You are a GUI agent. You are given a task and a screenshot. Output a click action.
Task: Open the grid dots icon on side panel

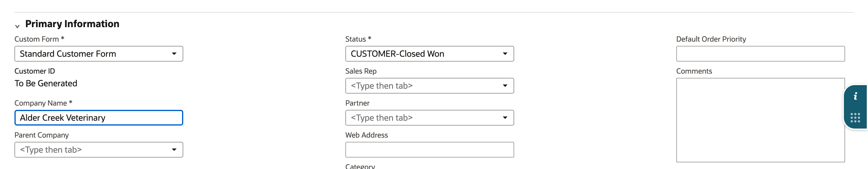pos(855,118)
